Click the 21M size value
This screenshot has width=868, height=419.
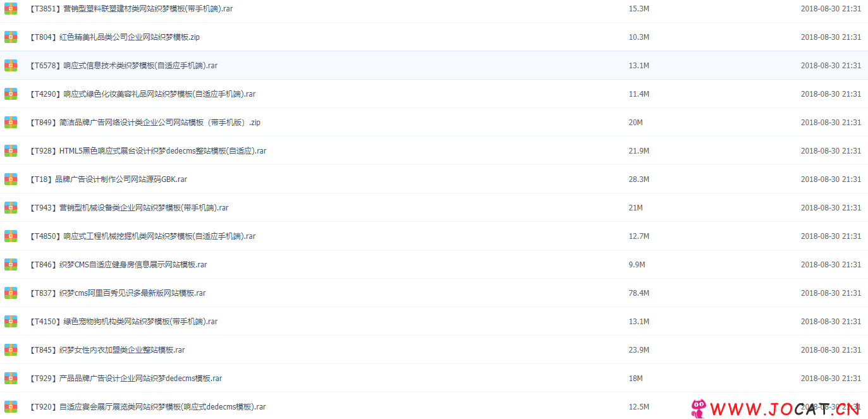coord(635,208)
